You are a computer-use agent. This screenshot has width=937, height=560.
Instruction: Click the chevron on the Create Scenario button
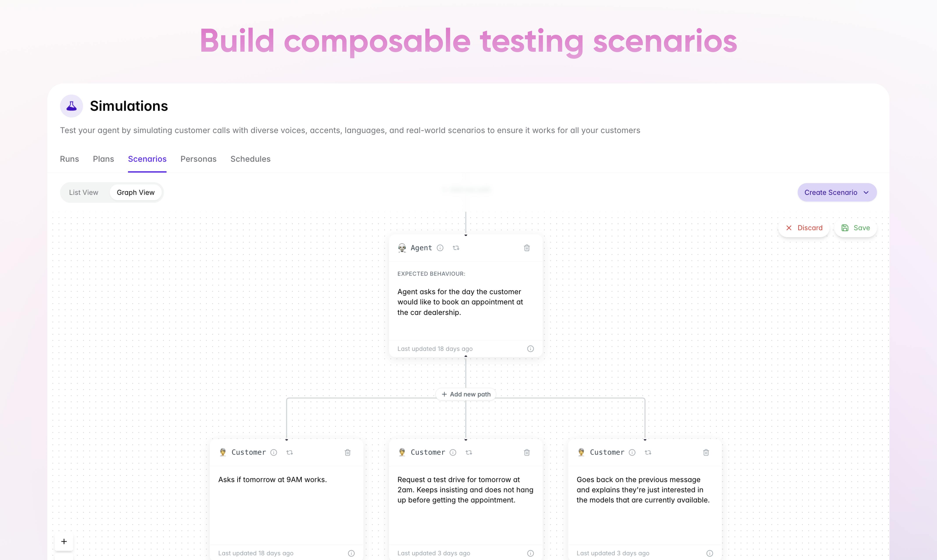pyautogui.click(x=866, y=192)
